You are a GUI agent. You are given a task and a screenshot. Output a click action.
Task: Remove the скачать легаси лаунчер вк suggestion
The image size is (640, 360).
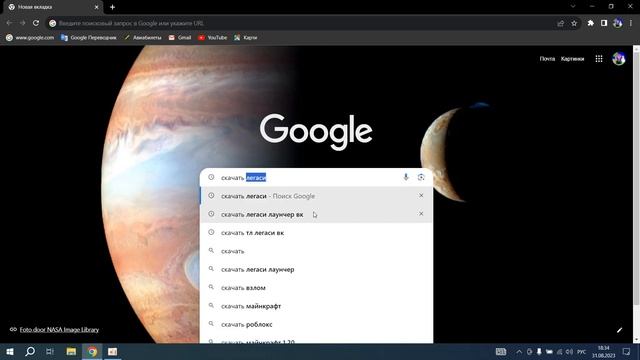421,214
